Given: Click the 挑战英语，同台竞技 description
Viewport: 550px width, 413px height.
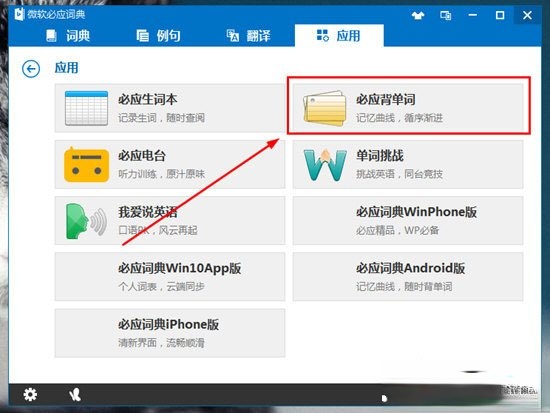Looking at the screenshot, I should [400, 174].
